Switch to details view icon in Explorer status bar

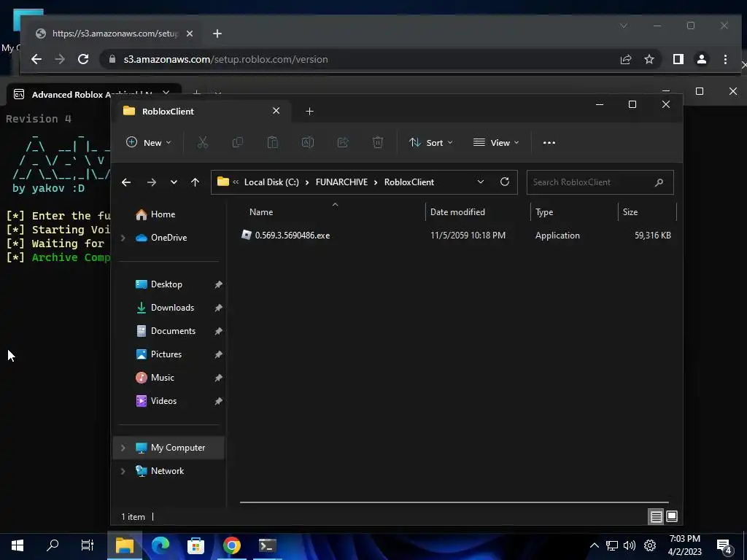point(656,517)
